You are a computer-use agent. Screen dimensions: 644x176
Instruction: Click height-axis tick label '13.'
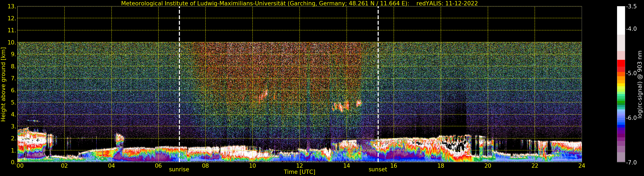point(12,6)
